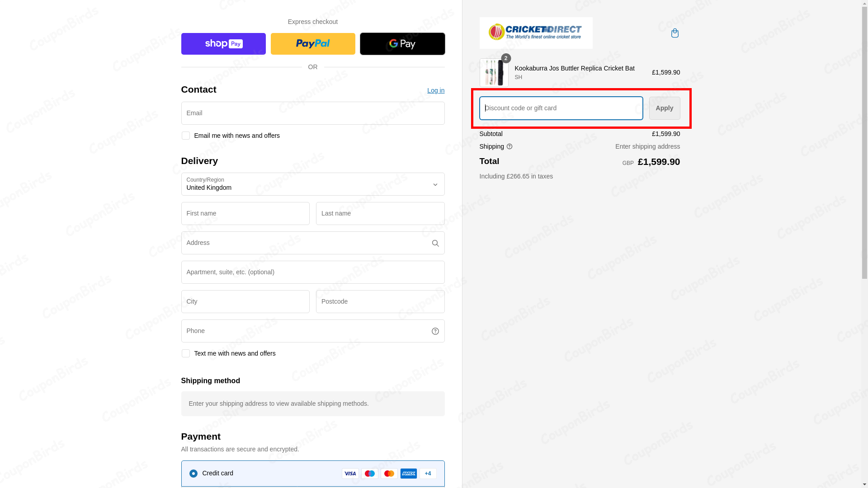This screenshot has height=488, width=868.
Task: Expand the +4 more payment cards badge
Action: [428, 474]
